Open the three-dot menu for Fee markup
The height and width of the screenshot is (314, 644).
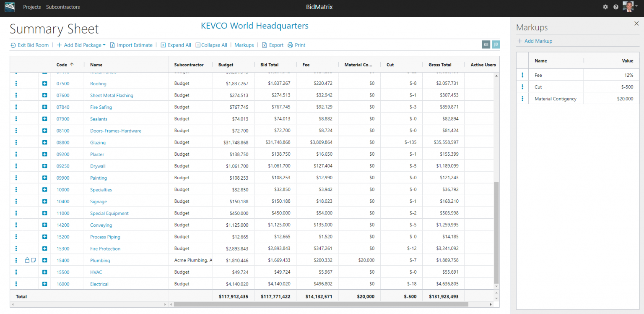[x=522, y=75]
